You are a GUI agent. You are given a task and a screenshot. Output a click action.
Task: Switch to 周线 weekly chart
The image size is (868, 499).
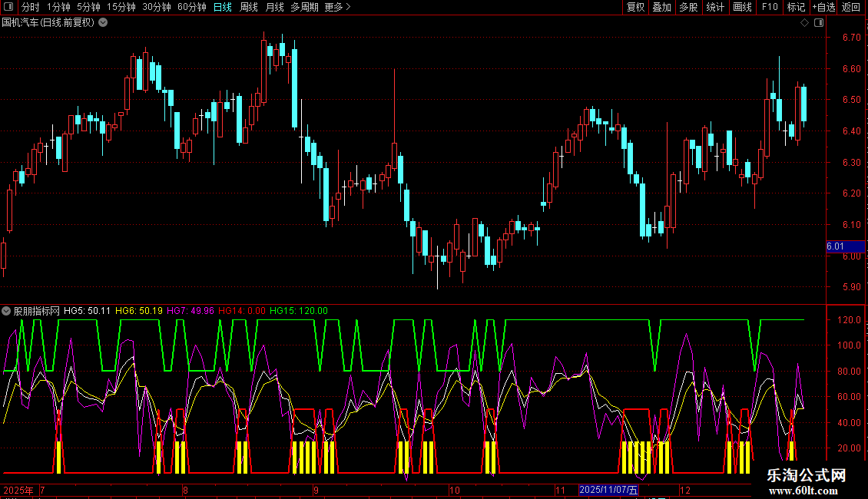(249, 7)
